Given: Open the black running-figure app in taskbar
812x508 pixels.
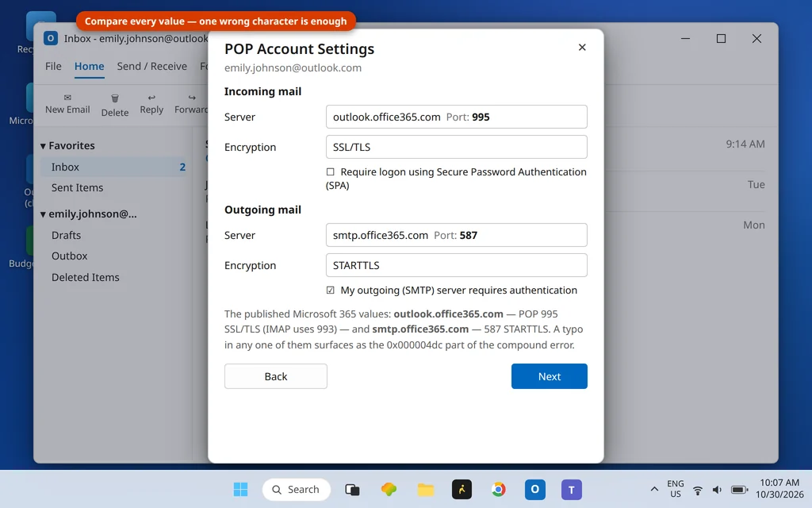Looking at the screenshot, I should point(462,489).
